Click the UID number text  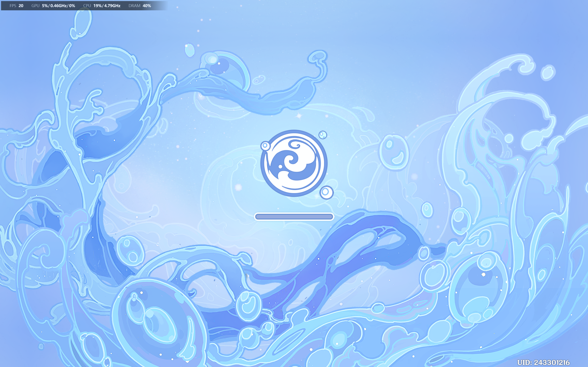click(543, 362)
